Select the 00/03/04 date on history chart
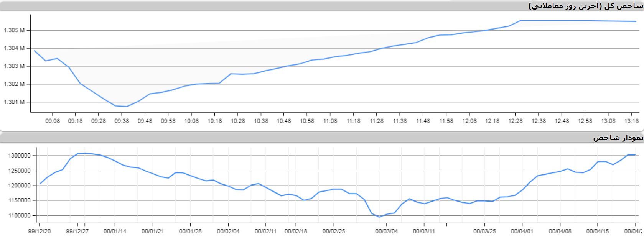The image size is (644, 243). [x=386, y=231]
